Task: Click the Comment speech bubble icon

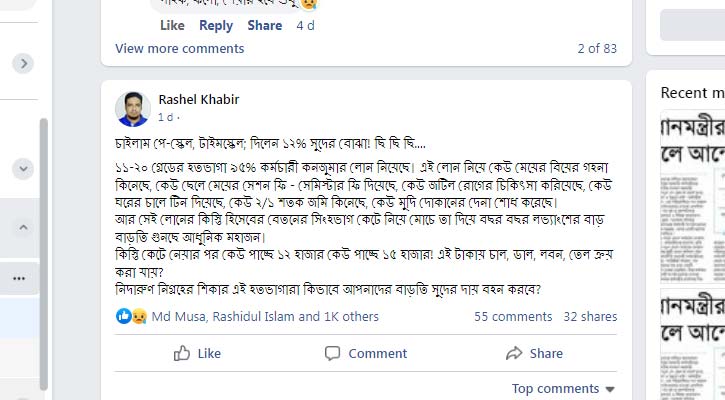Action: coord(333,353)
